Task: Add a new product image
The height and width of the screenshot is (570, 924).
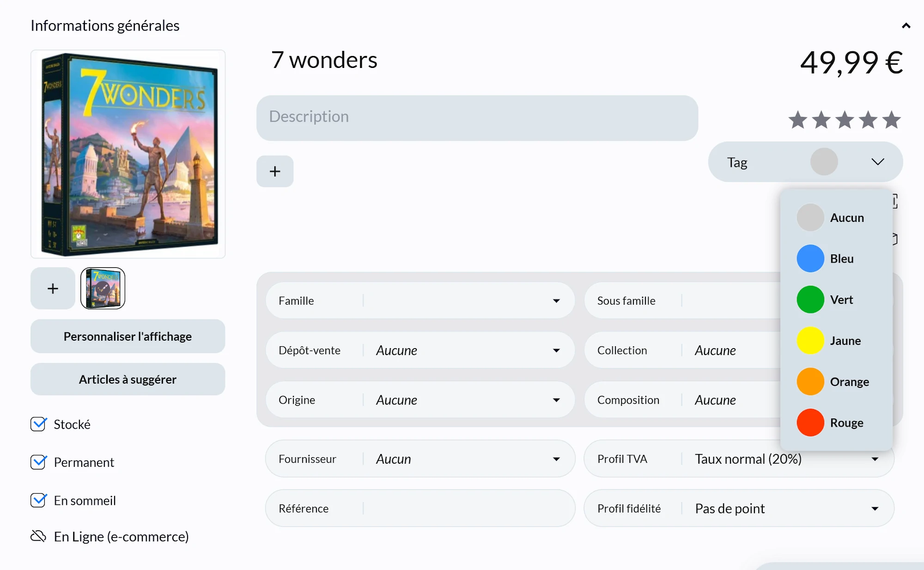Action: [53, 288]
